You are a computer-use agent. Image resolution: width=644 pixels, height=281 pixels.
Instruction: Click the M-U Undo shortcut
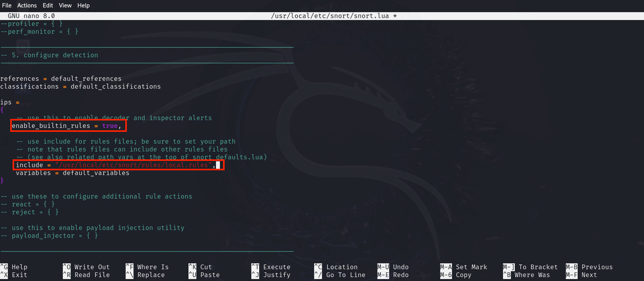tap(393, 267)
